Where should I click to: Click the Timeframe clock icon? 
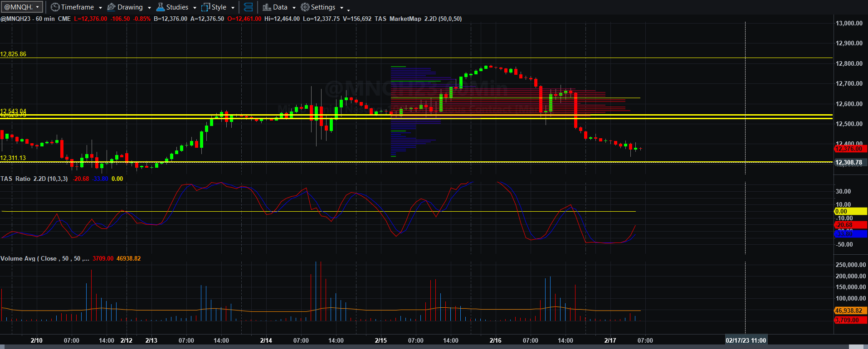[x=55, y=7]
